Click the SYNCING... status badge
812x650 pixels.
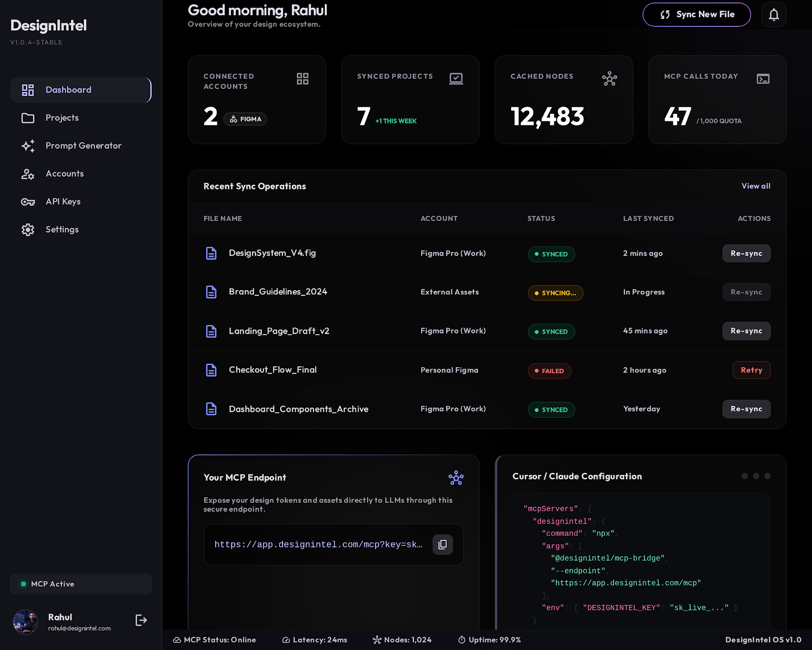pyautogui.click(x=555, y=293)
